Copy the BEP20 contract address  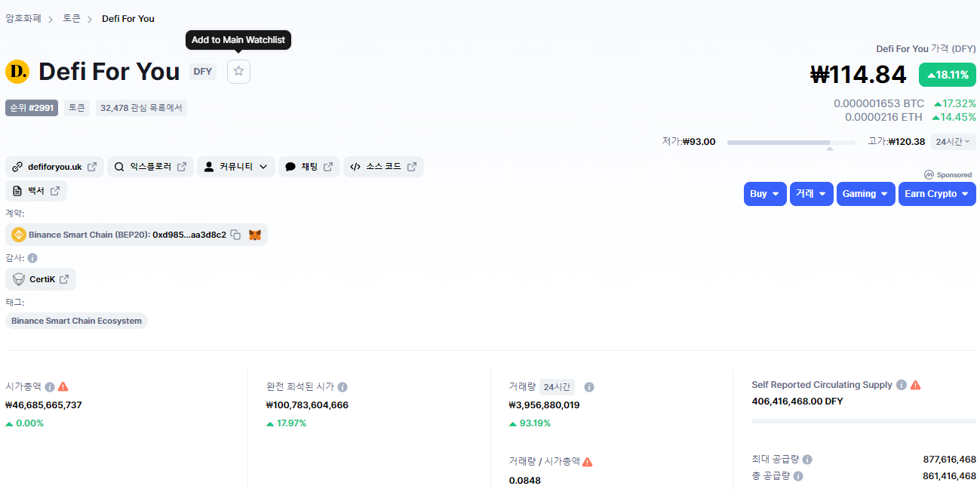coord(235,235)
